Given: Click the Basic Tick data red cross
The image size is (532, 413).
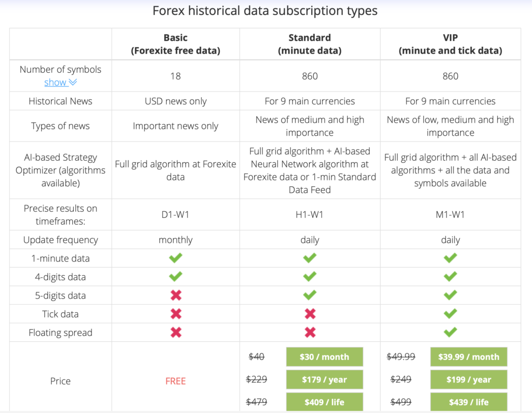Looking at the screenshot, I should (176, 314).
